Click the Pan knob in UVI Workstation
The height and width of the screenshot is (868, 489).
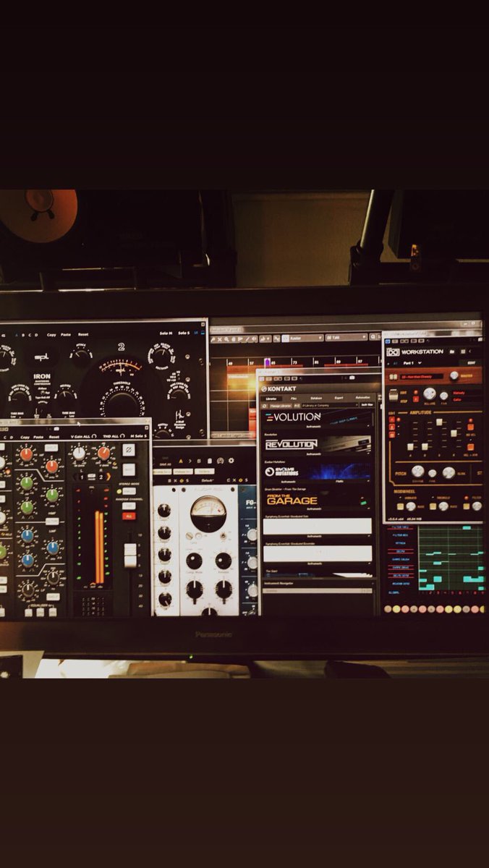[x=443, y=395]
